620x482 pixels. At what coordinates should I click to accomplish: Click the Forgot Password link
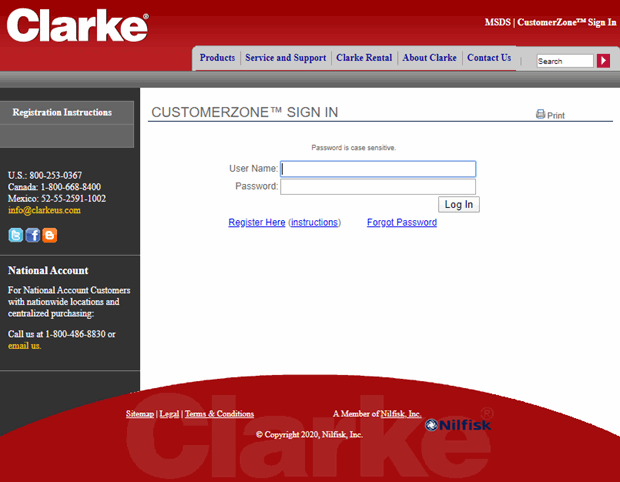402,222
